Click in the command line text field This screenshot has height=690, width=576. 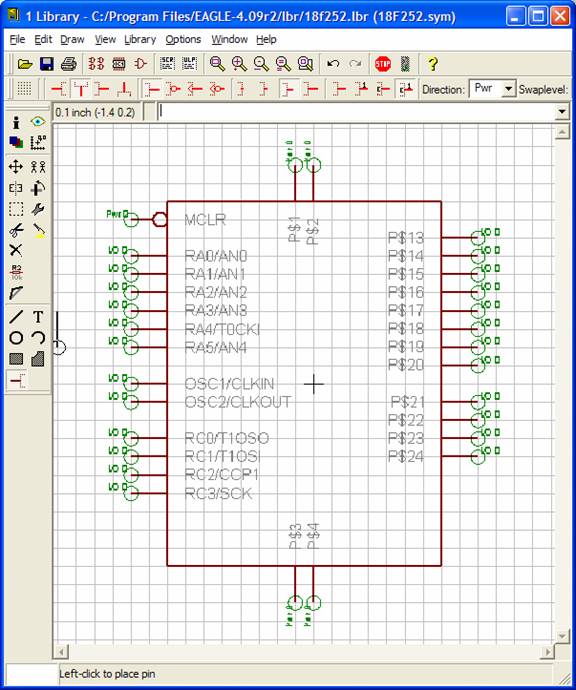click(356, 112)
